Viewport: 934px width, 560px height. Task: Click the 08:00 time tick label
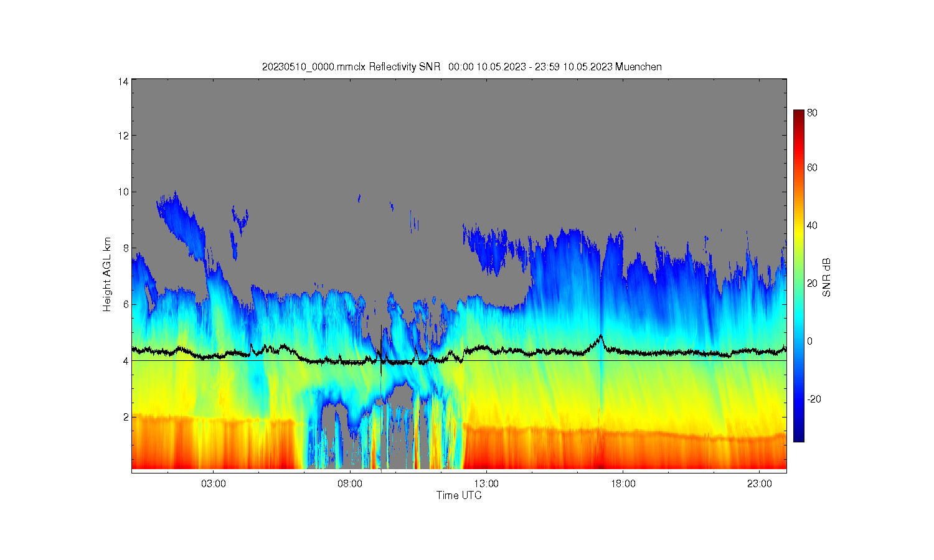pos(350,484)
